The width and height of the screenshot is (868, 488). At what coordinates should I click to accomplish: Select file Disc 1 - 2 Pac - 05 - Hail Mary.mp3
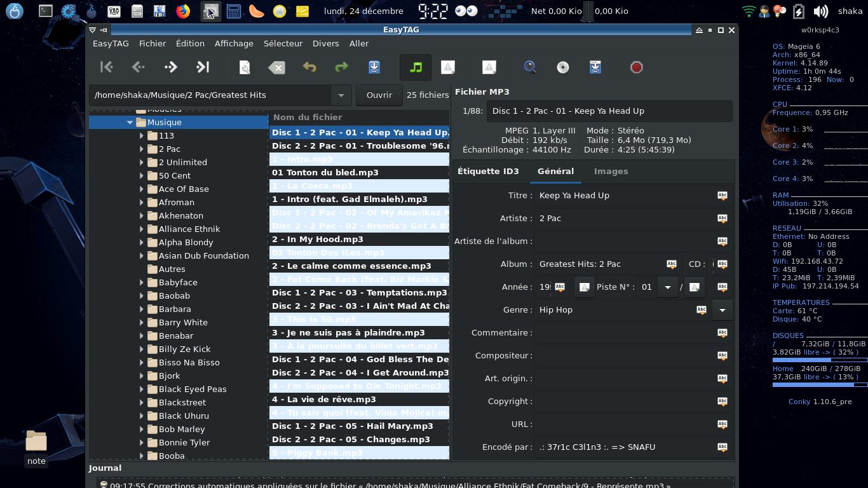359,426
